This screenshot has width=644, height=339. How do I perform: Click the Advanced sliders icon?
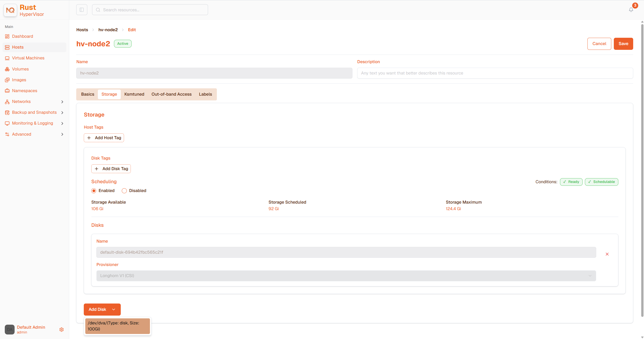click(7, 134)
